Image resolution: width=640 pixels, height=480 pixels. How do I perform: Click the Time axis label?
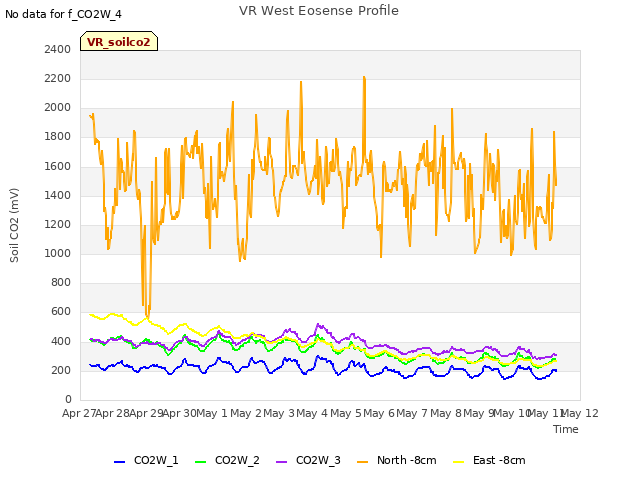click(566, 429)
